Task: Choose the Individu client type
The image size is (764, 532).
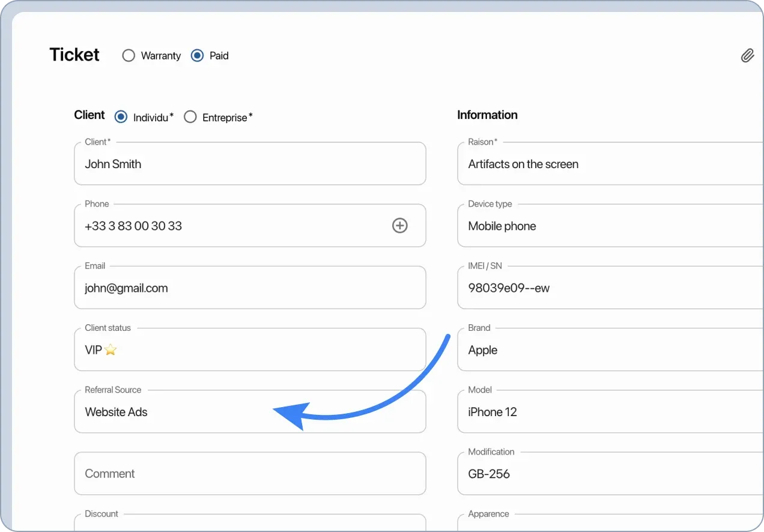Action: pyautogui.click(x=121, y=117)
